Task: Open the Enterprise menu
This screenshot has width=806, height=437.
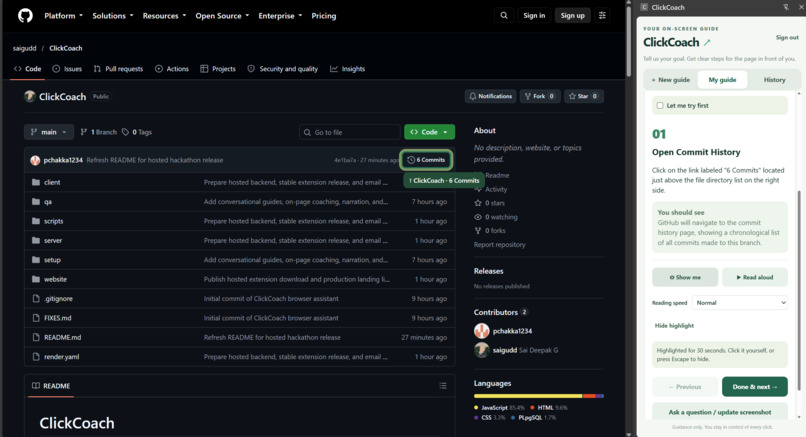Action: pos(280,15)
